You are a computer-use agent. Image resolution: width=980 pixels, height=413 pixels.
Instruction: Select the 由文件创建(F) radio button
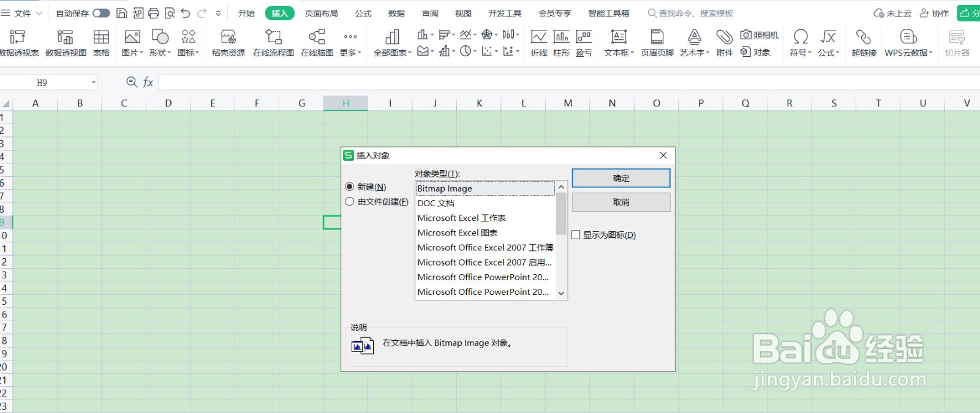[350, 201]
